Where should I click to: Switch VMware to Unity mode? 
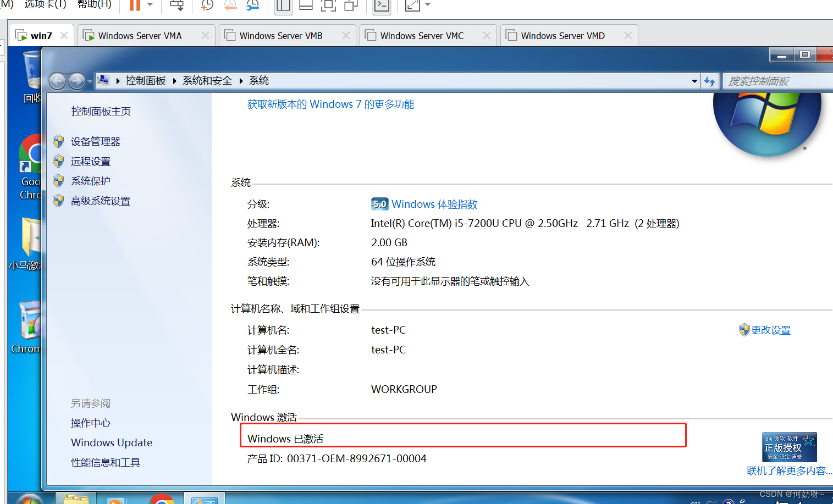coord(351,5)
